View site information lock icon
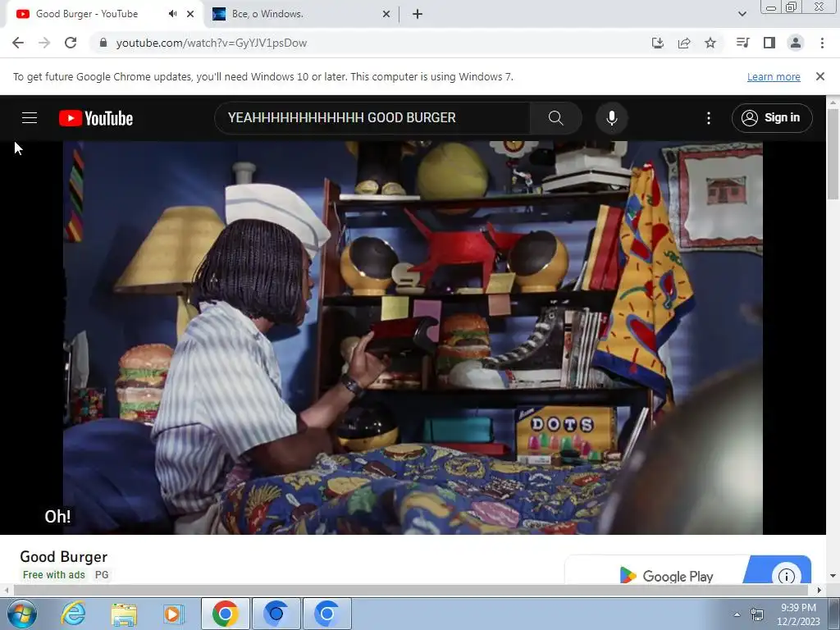 103,43
